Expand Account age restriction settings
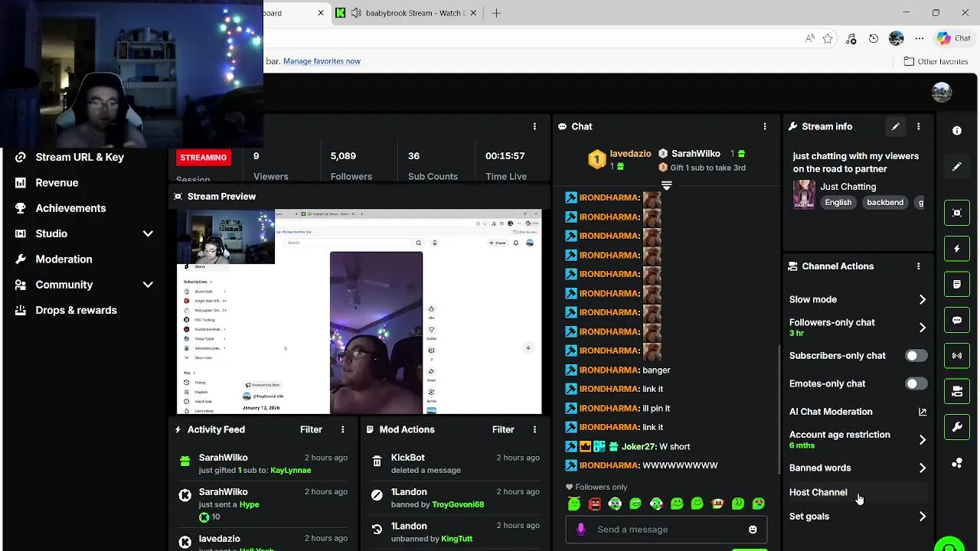Image resolution: width=980 pixels, height=551 pixels. 923,440
